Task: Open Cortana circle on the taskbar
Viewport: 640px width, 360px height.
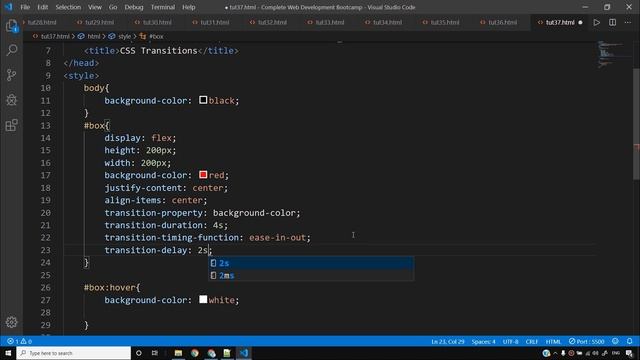Action: pos(139,353)
